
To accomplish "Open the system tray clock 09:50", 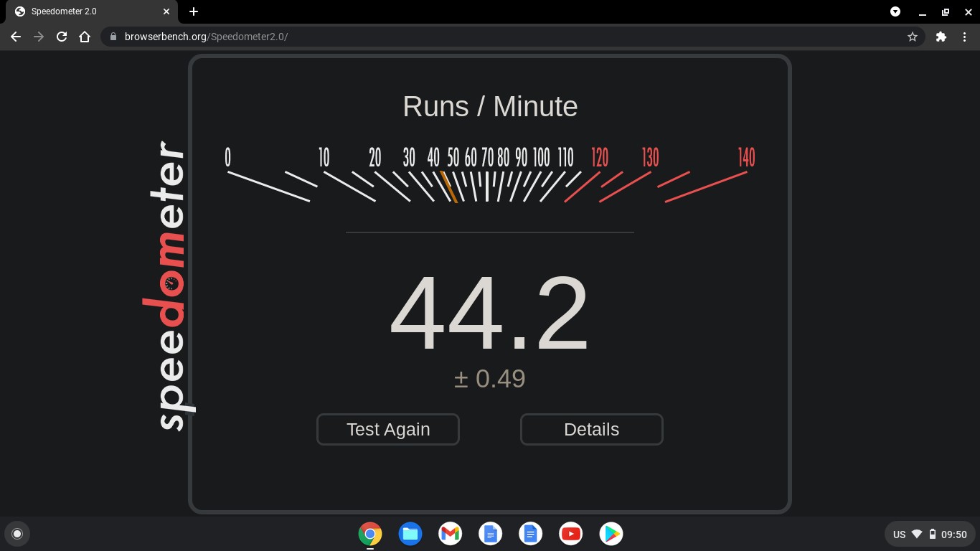I will point(954,534).
